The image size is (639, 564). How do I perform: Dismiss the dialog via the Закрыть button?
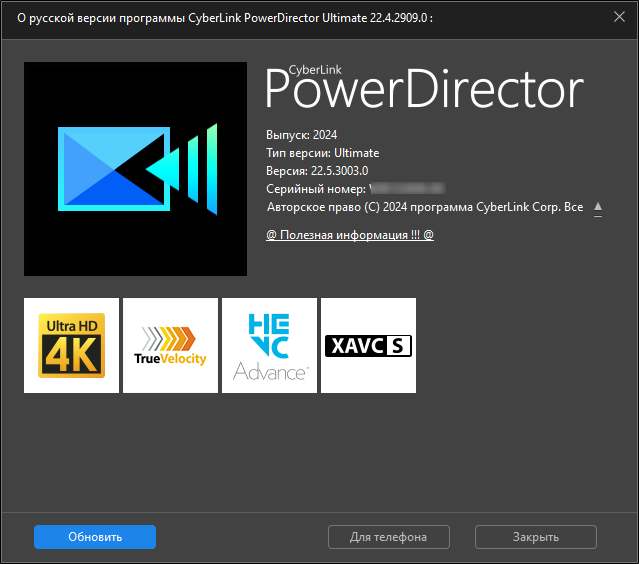[535, 537]
